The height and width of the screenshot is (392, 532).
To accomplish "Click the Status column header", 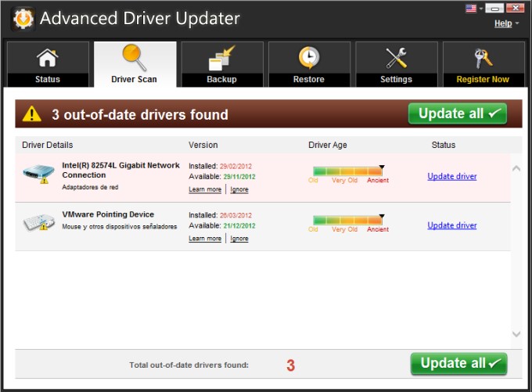I will (444, 145).
